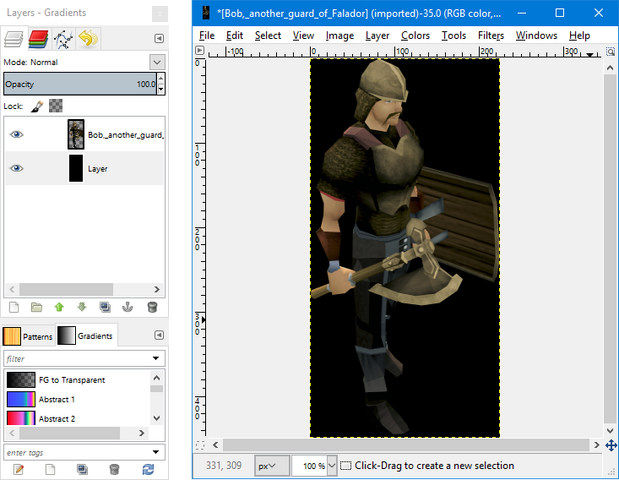
Task: Open the Image menu
Action: click(x=340, y=36)
